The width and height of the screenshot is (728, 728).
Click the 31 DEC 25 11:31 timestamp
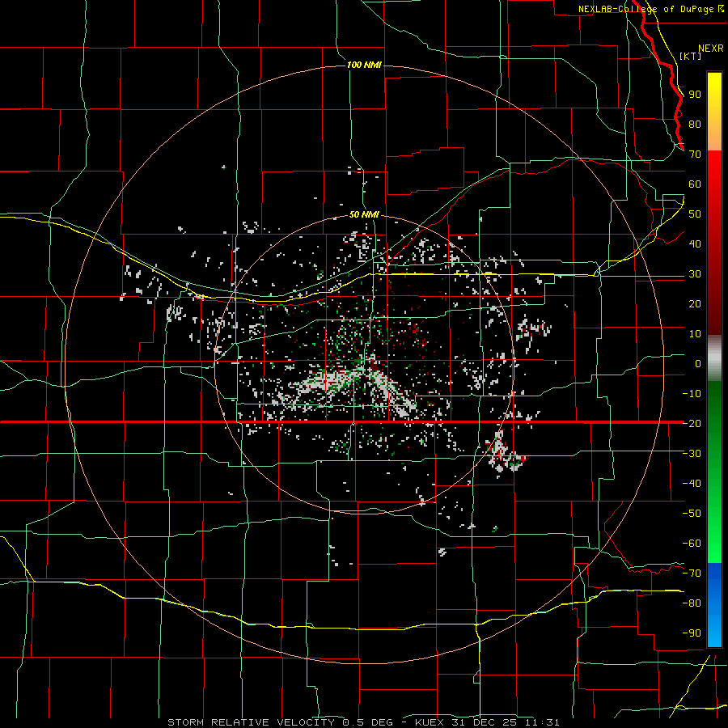click(x=505, y=722)
